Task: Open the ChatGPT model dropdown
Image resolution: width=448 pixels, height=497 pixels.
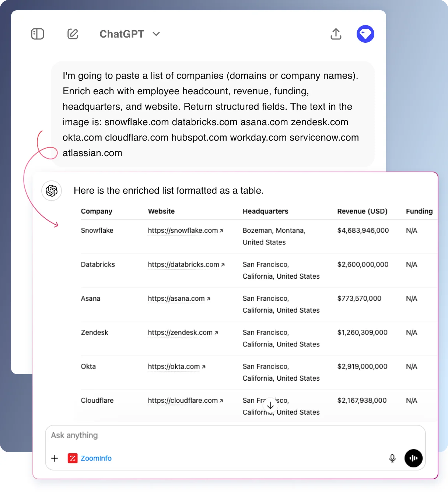Action: point(130,34)
